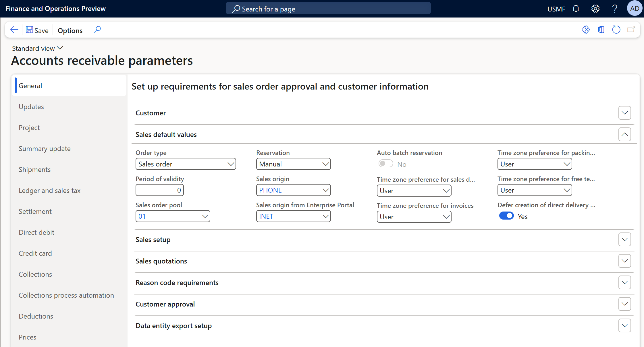Click the help question mark icon
Image resolution: width=644 pixels, height=347 pixels.
614,9
